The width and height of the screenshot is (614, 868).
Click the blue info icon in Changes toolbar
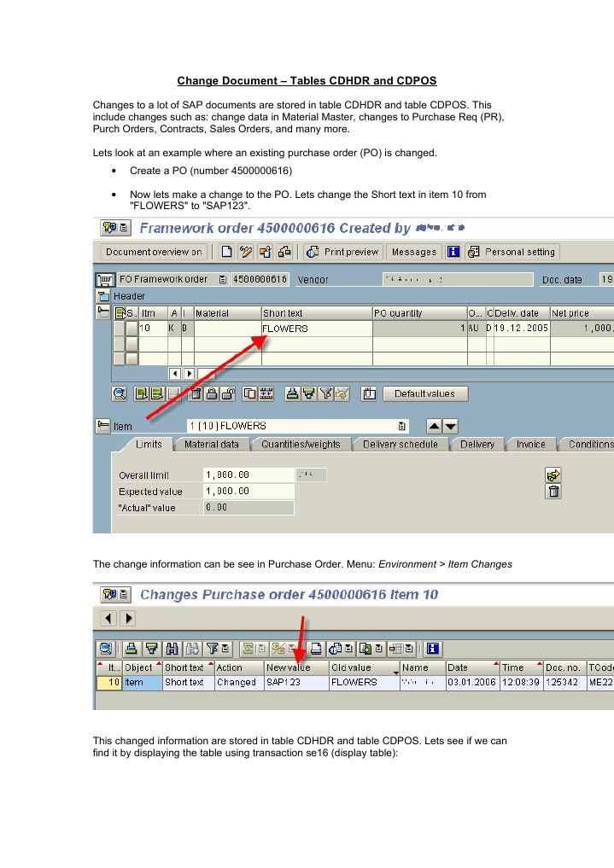(x=433, y=649)
